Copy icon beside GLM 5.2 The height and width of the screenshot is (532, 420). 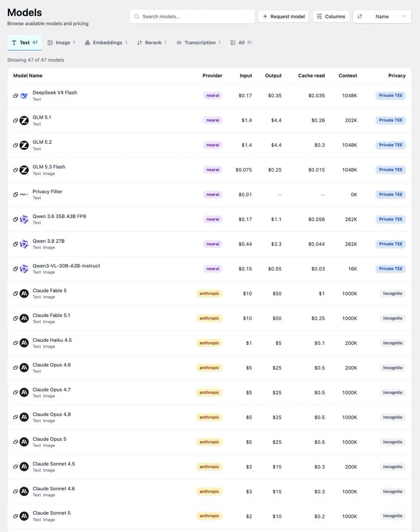[x=16, y=145]
